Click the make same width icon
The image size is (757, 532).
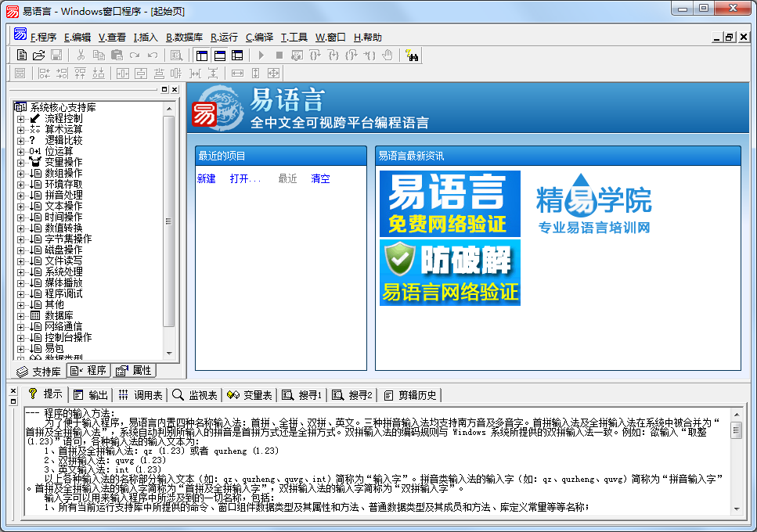click(237, 74)
